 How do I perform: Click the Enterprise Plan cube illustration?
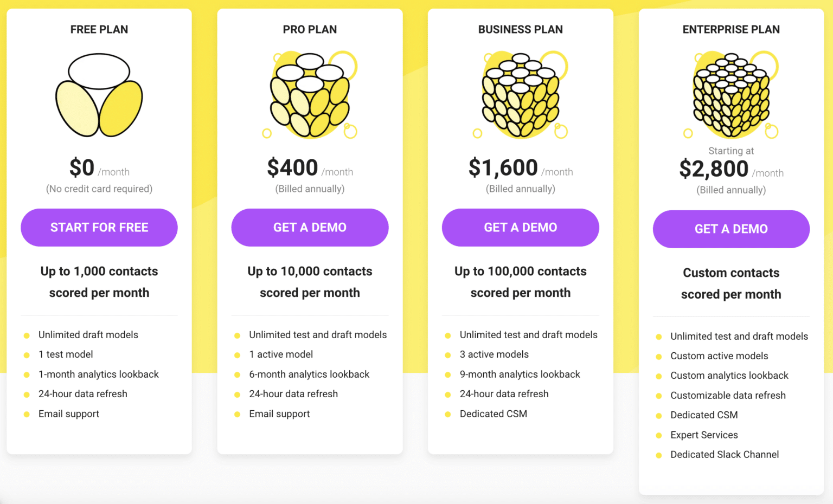click(731, 95)
